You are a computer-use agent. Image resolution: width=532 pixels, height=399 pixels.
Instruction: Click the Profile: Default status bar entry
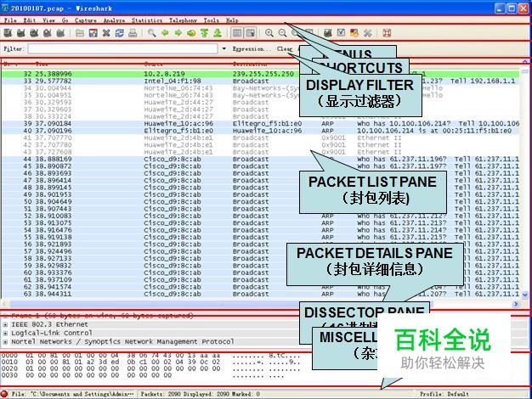(x=444, y=394)
